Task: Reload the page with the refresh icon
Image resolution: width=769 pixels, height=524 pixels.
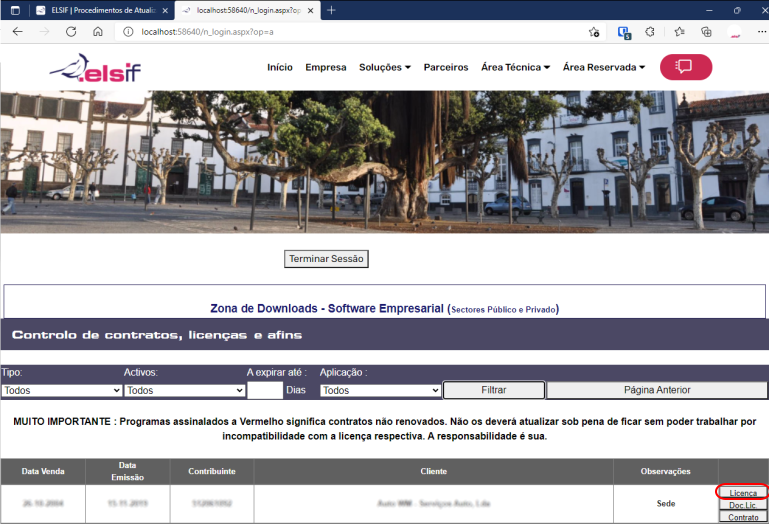Action: [x=71, y=31]
